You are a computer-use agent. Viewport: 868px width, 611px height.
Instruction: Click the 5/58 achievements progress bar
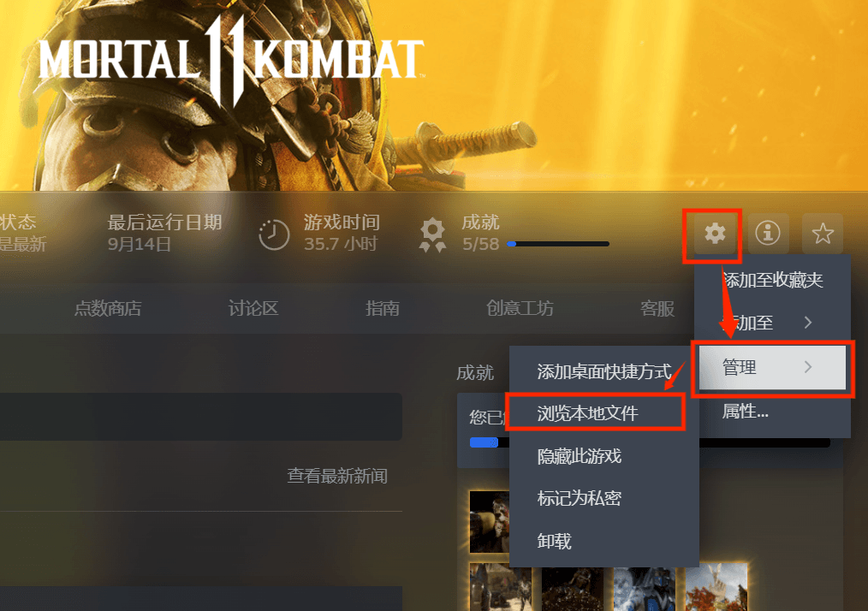pos(558,244)
